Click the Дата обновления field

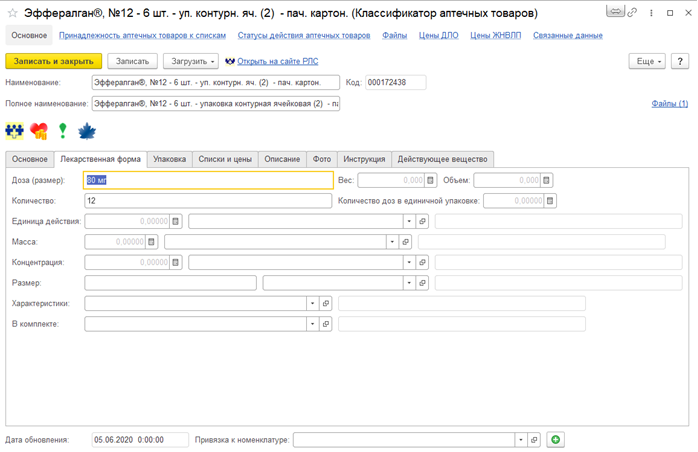(x=140, y=440)
